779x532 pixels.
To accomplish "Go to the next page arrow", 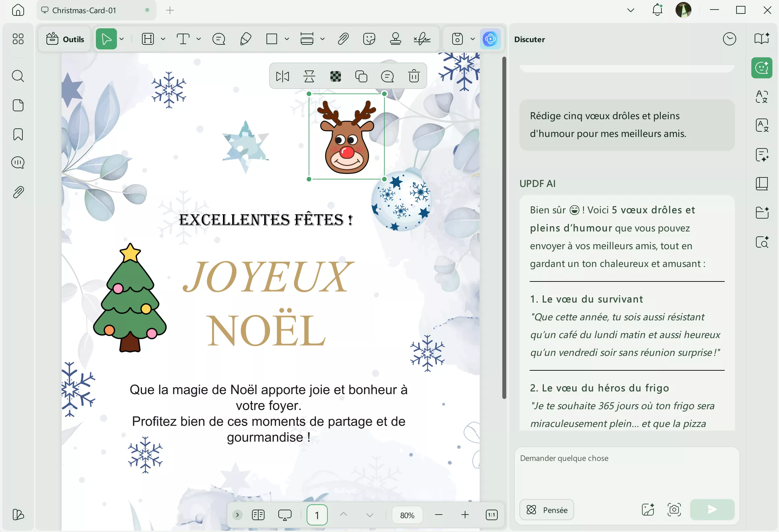I will tap(369, 515).
